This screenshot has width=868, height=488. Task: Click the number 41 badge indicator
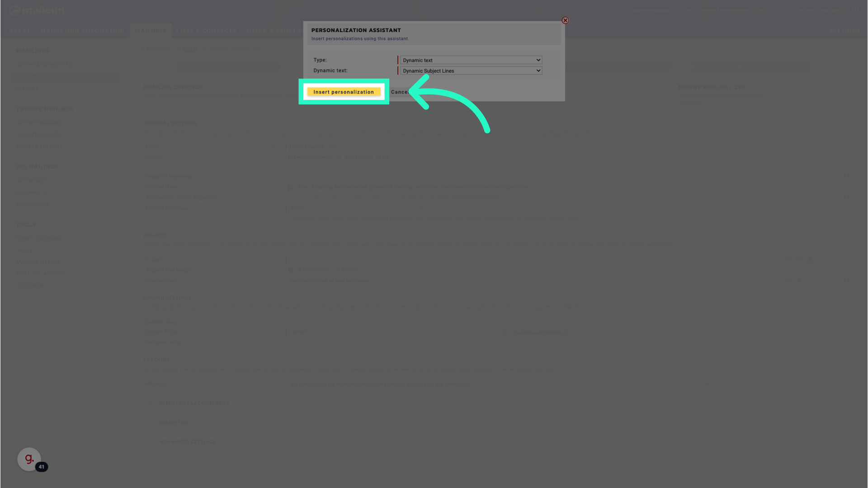[x=41, y=467]
